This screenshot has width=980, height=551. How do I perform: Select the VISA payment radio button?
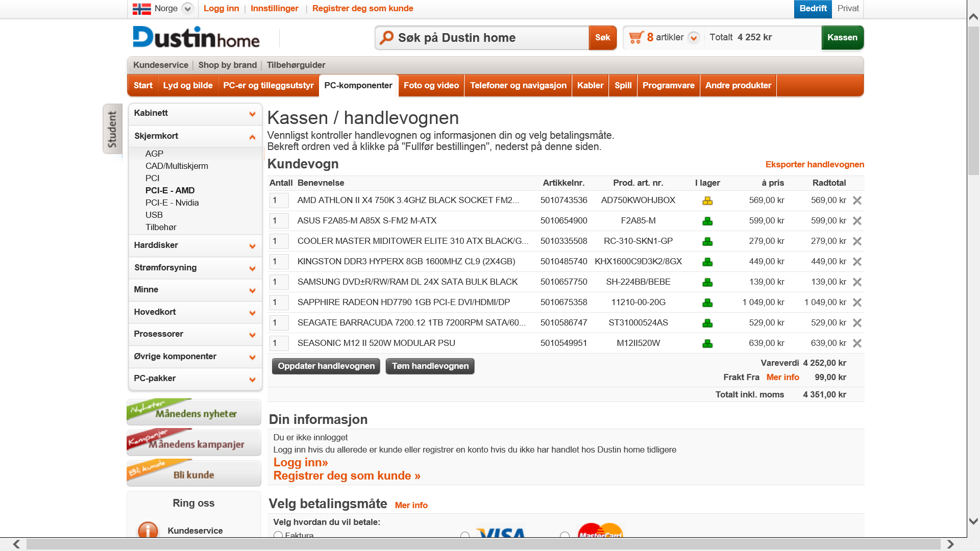click(x=464, y=535)
